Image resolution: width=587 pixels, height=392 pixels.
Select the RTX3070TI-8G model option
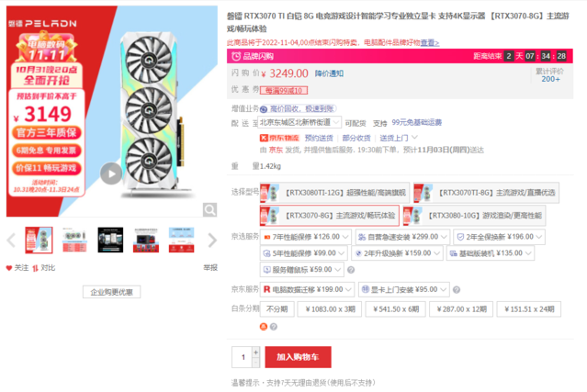coord(486,193)
